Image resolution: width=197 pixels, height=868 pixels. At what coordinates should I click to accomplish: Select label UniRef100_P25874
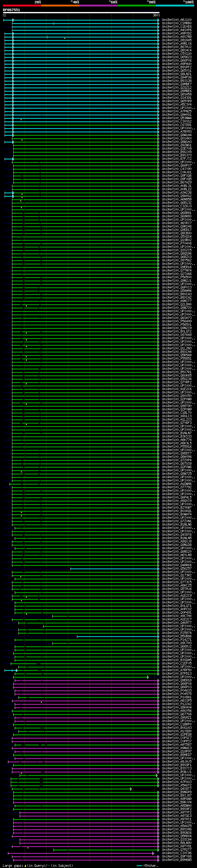click(177, 633)
